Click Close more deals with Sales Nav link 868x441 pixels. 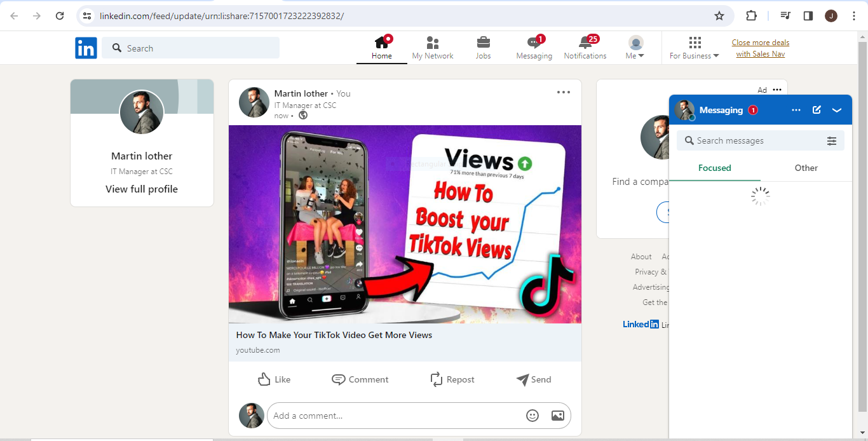(761, 48)
